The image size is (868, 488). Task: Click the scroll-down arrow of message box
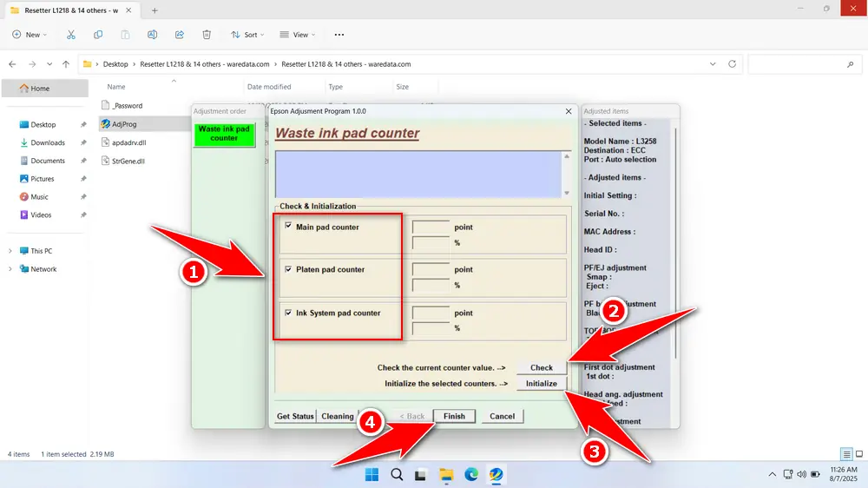(567, 193)
